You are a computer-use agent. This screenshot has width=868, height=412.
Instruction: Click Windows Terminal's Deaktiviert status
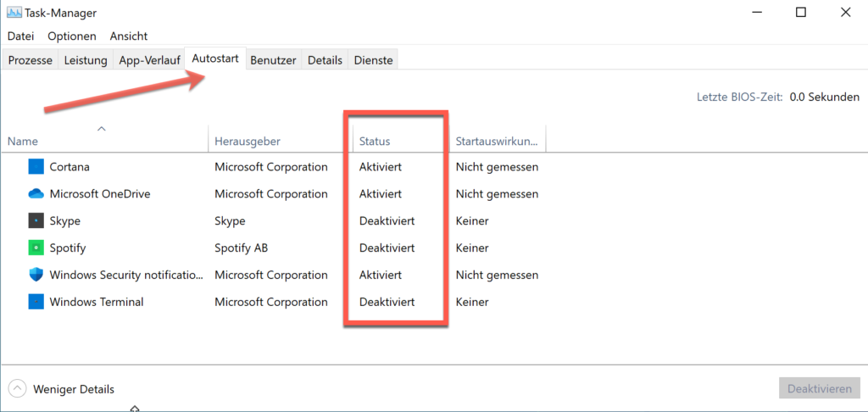[387, 302]
